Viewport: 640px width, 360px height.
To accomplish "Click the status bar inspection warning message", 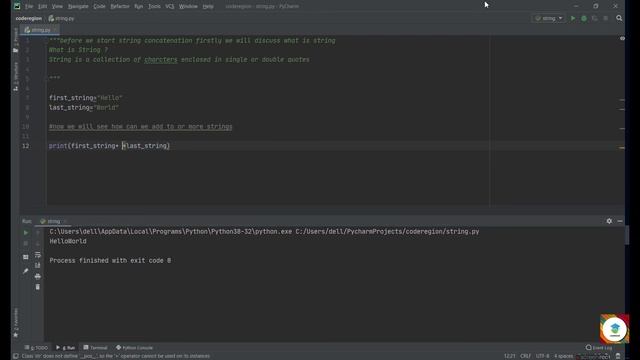I will (x=116, y=356).
